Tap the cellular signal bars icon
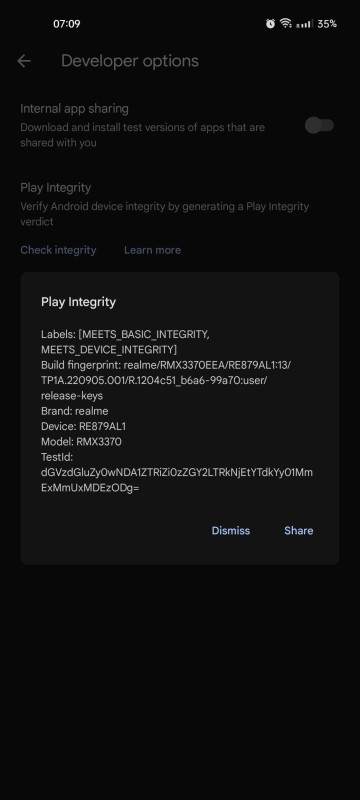 click(x=304, y=24)
